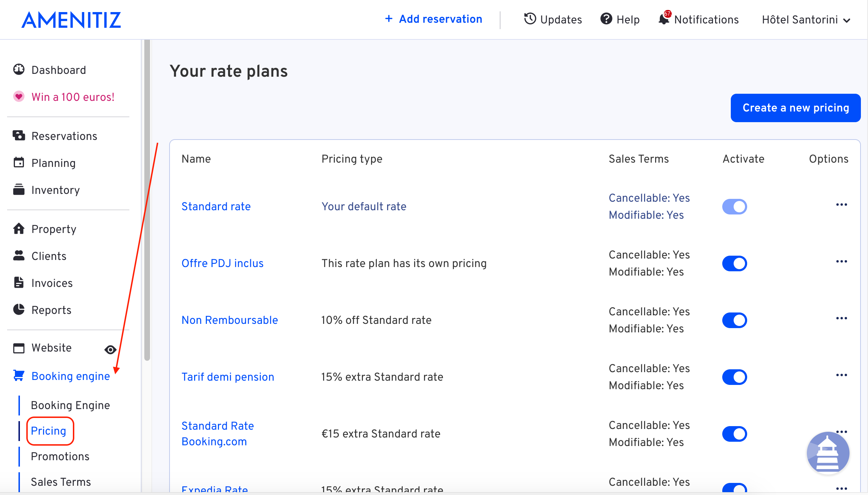
Task: Click the Updates text label in header
Action: (x=561, y=20)
